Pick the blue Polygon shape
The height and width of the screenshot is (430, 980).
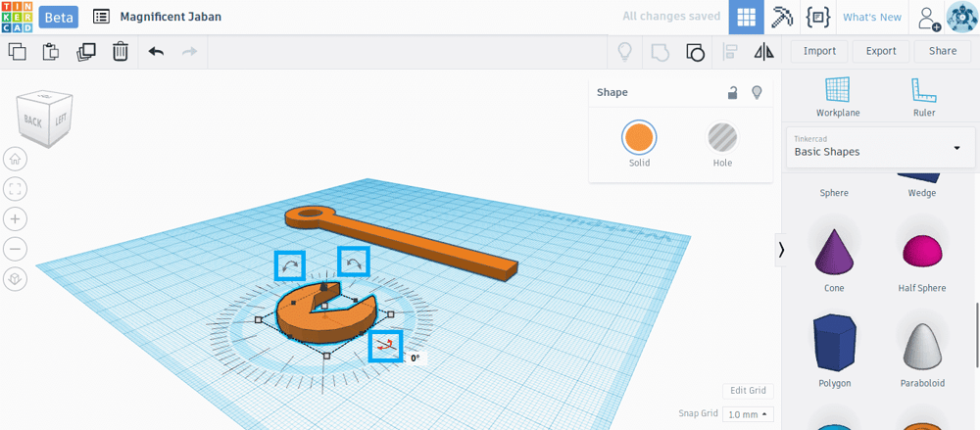pos(834,345)
